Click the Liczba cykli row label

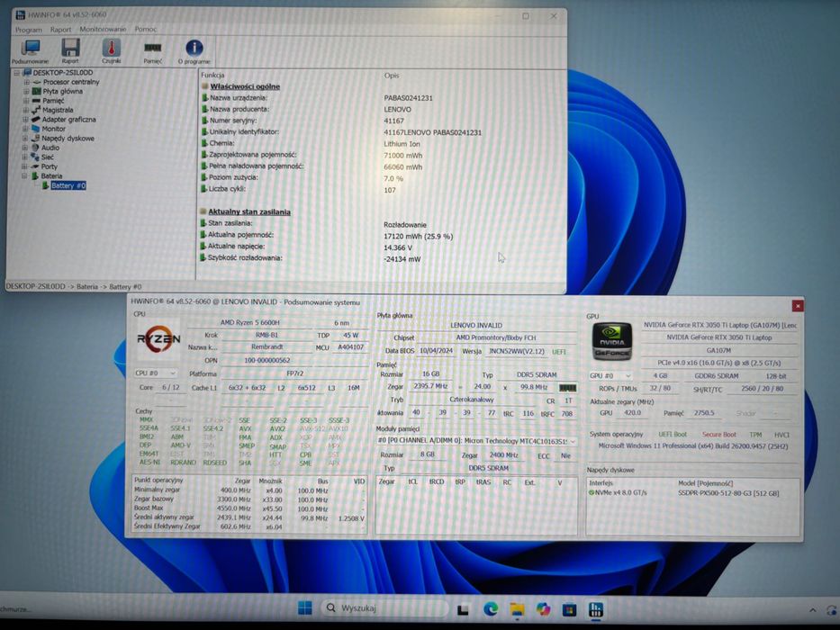[227, 189]
